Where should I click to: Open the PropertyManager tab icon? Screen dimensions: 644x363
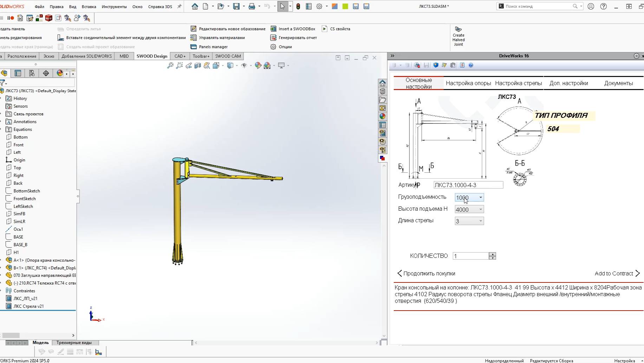point(18,73)
